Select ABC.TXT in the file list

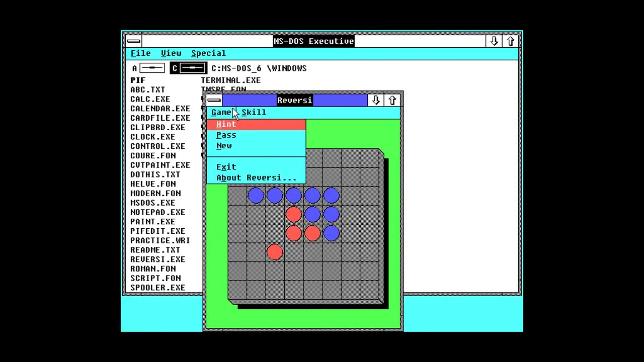[148, 89]
